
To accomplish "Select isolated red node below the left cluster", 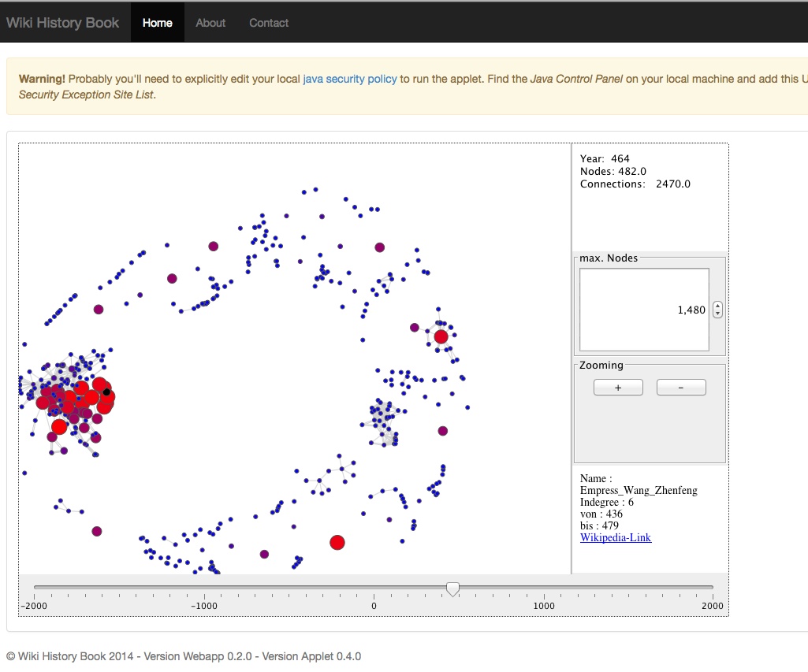I will [59, 427].
